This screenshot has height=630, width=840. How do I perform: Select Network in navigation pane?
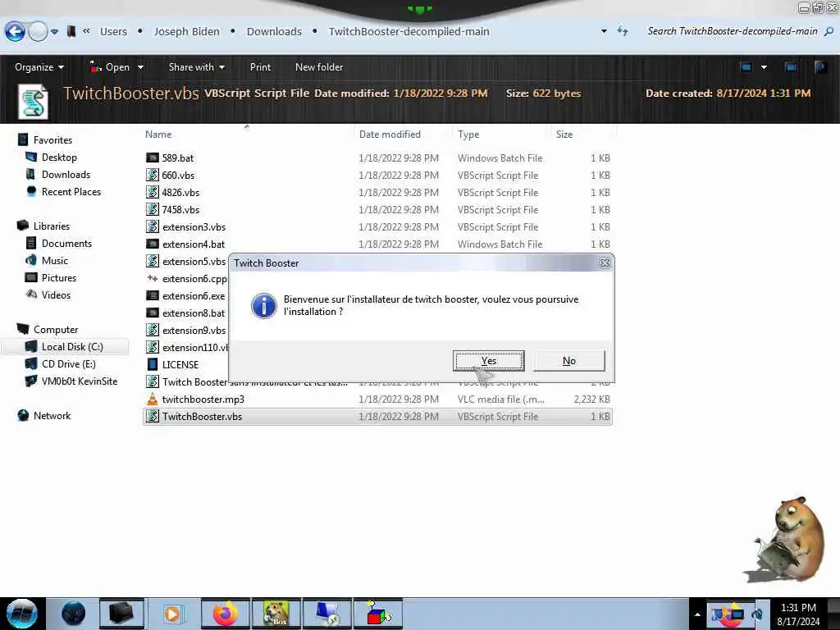pyautogui.click(x=52, y=416)
